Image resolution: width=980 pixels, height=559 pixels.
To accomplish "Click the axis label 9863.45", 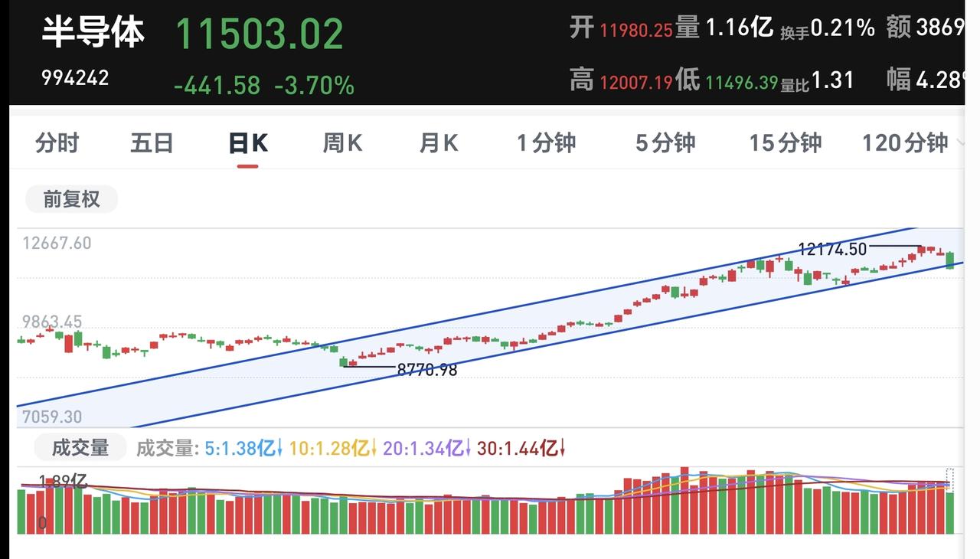I will point(52,322).
